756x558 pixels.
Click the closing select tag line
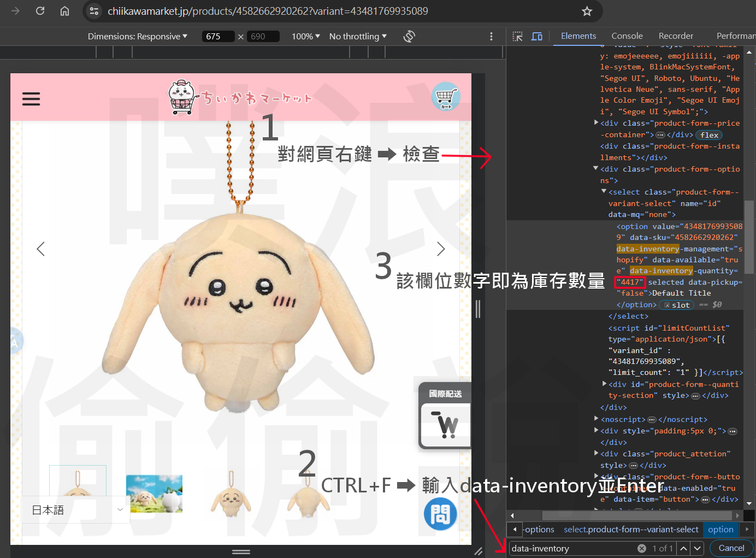pos(628,316)
